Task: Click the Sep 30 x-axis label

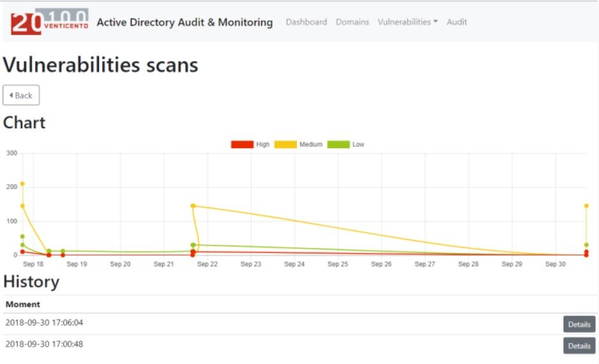Action: tap(555, 264)
